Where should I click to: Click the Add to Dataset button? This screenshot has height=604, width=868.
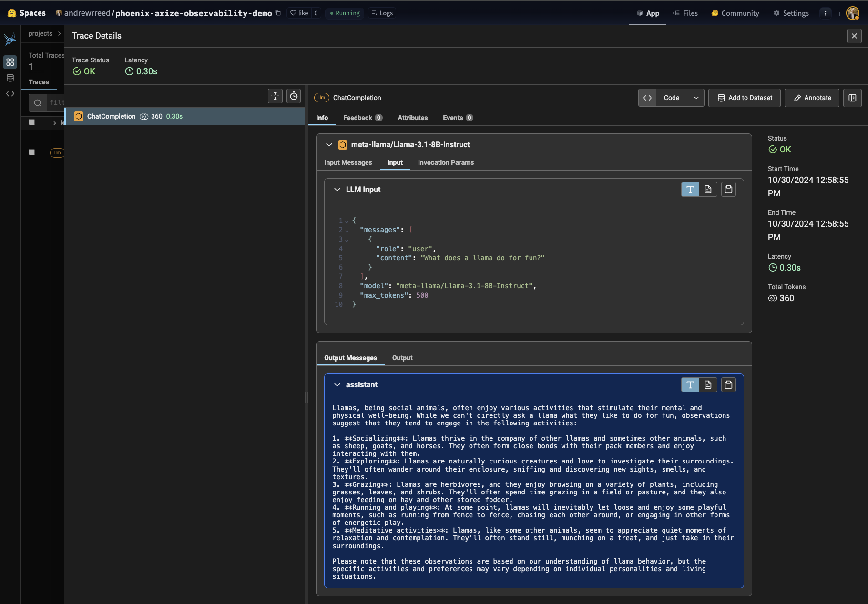click(744, 98)
